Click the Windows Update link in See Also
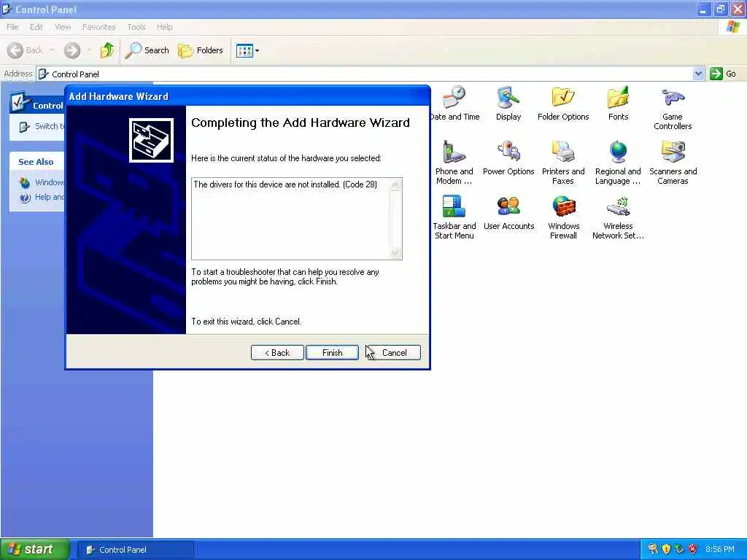Viewport: 747px width, 560px height. pos(42,182)
